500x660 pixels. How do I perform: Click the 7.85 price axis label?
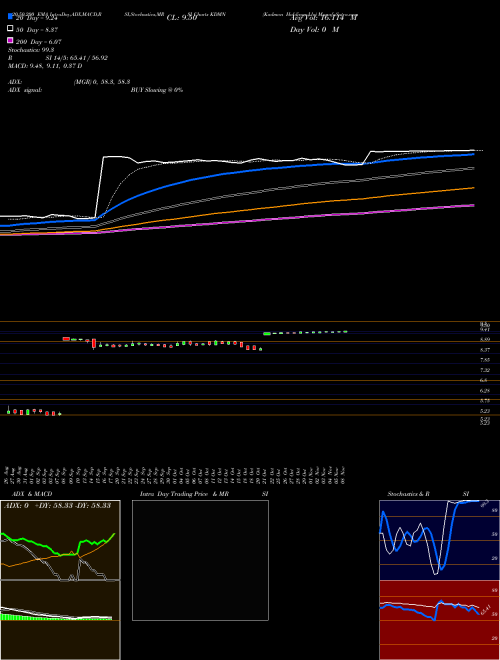(x=485, y=360)
